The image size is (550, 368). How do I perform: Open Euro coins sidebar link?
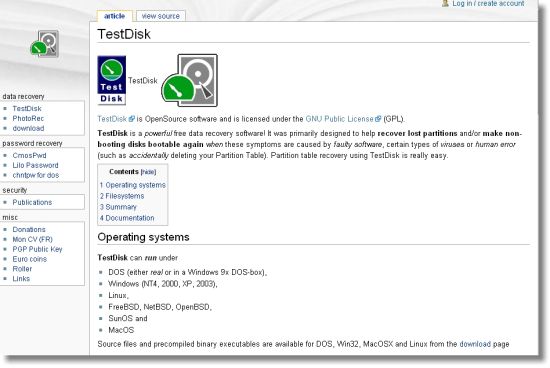[x=30, y=259]
